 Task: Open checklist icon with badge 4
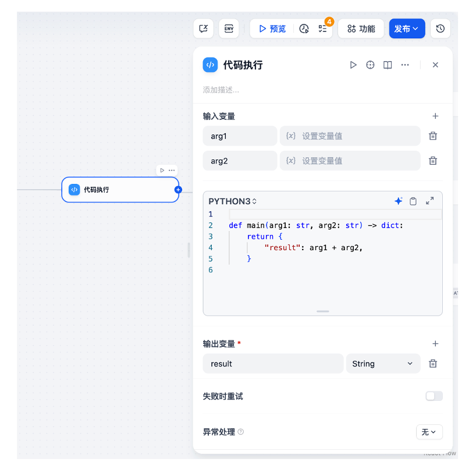(x=322, y=29)
